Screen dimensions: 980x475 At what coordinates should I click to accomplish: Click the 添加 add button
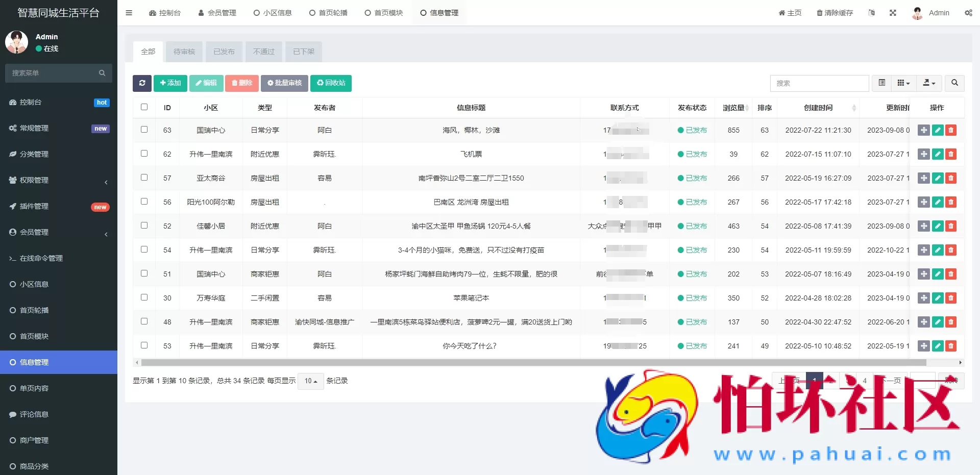(x=170, y=83)
